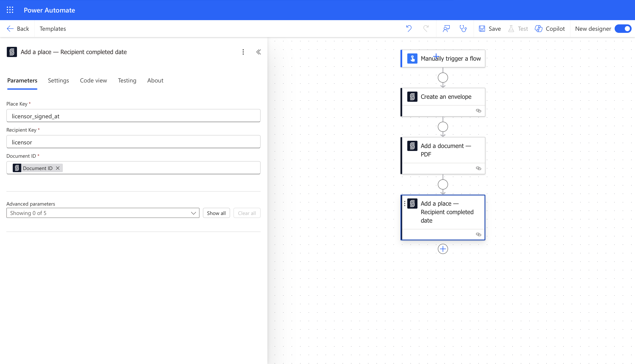Open the app launcher grid icon
Viewport: 635px width, 364px height.
(10, 10)
